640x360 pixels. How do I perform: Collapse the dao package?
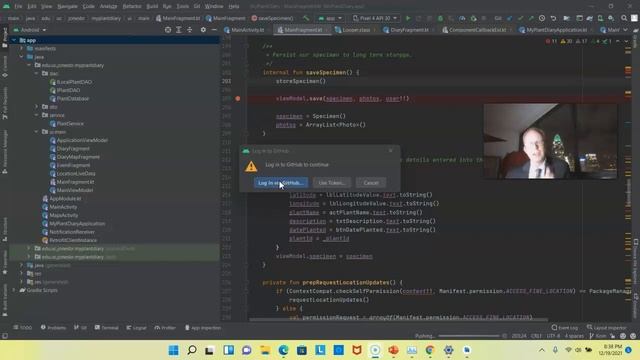pyautogui.click(x=37, y=73)
